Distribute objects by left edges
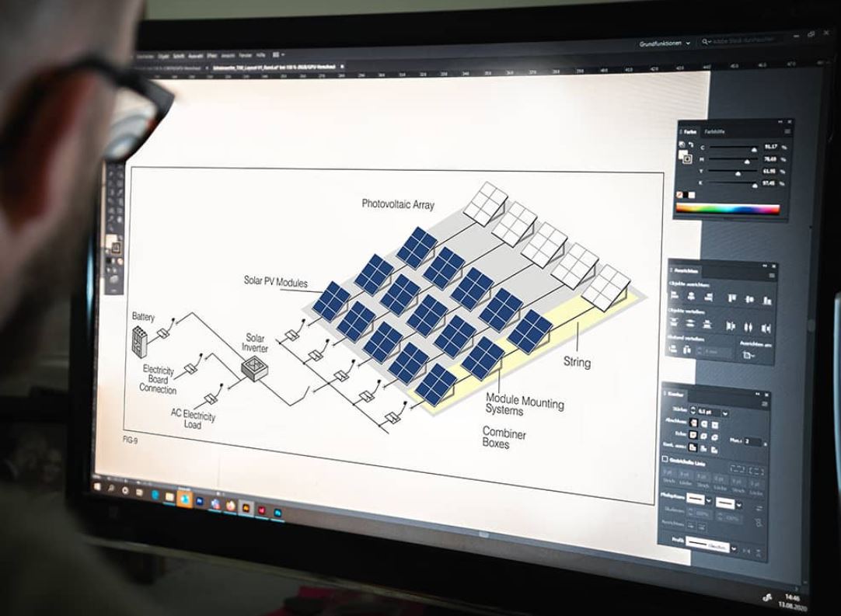The image size is (841, 616). 731,325
